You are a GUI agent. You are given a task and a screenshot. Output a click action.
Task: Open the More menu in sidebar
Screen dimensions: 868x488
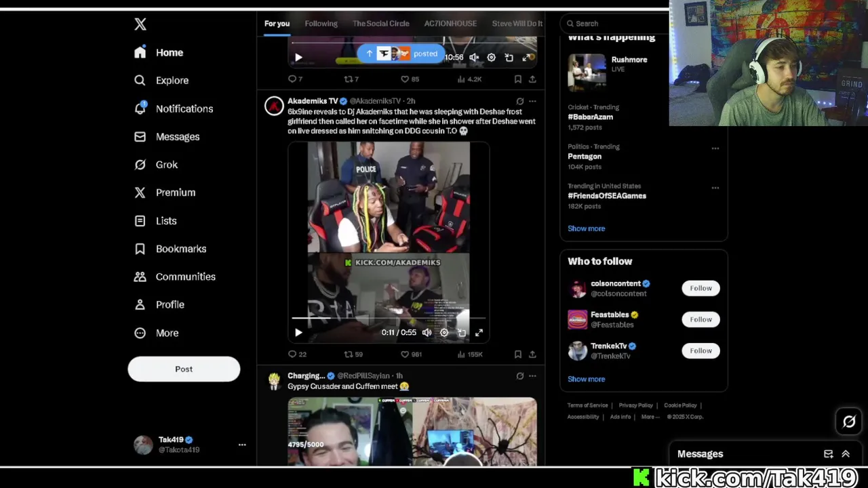(x=157, y=333)
